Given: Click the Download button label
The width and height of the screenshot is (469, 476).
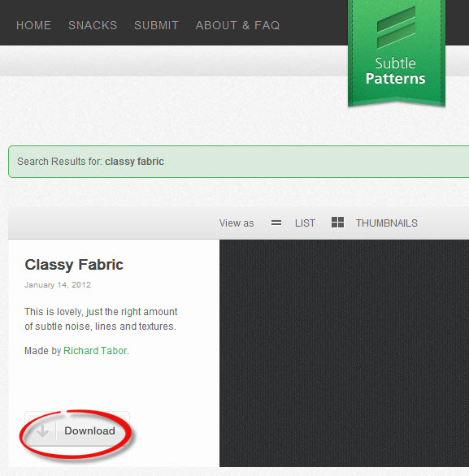Looking at the screenshot, I should pos(90,431).
